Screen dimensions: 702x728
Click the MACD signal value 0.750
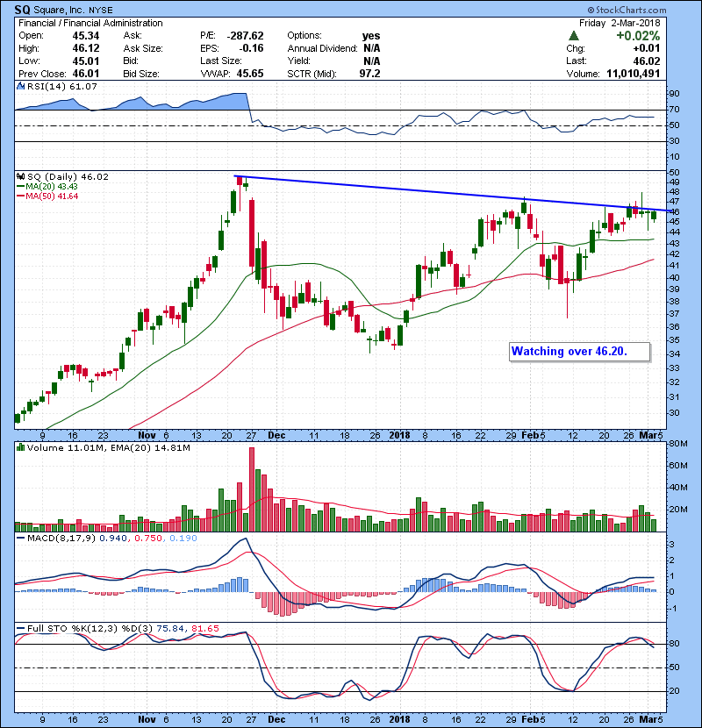148,539
